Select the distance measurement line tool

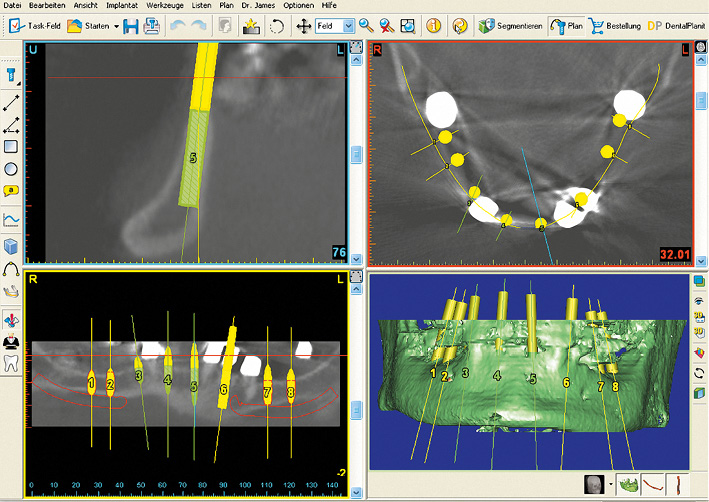(x=13, y=103)
